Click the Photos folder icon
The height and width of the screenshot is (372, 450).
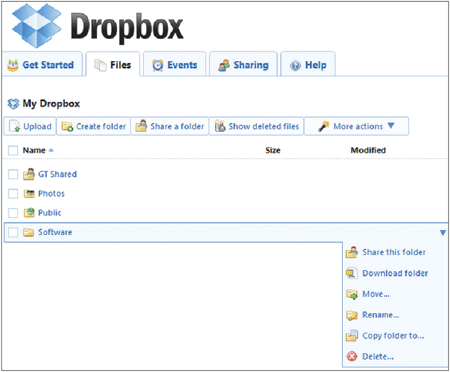click(x=29, y=193)
